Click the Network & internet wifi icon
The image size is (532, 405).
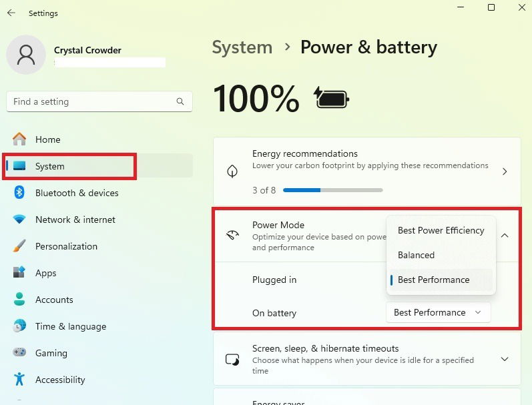pyautogui.click(x=20, y=220)
